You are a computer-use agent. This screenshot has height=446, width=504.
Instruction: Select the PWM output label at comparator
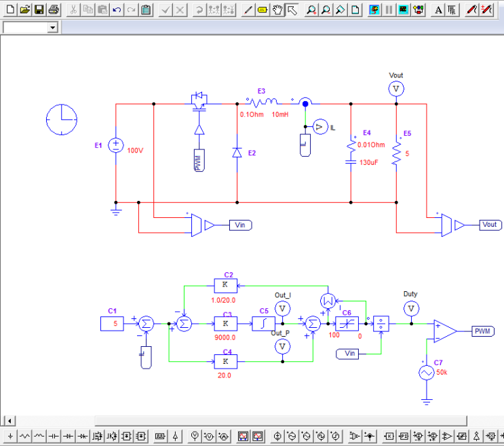[x=483, y=331]
